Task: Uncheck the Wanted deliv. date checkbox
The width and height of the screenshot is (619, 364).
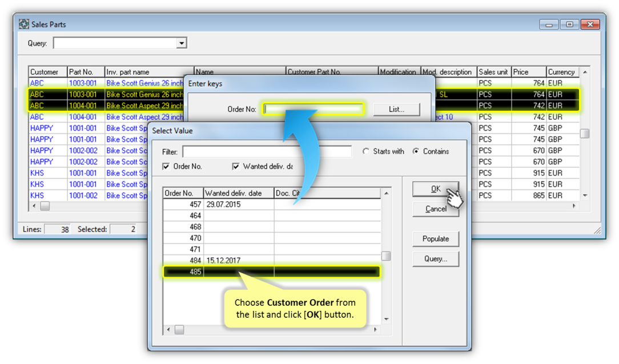Action: coord(236,167)
